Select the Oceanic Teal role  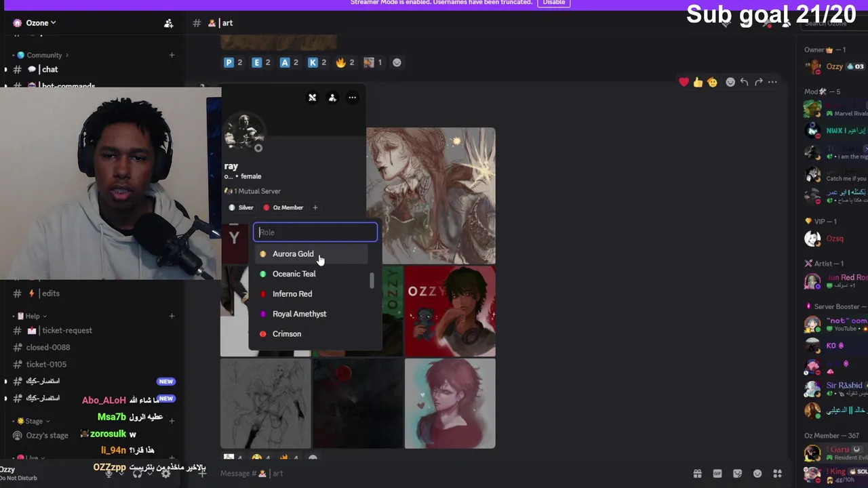point(311,274)
